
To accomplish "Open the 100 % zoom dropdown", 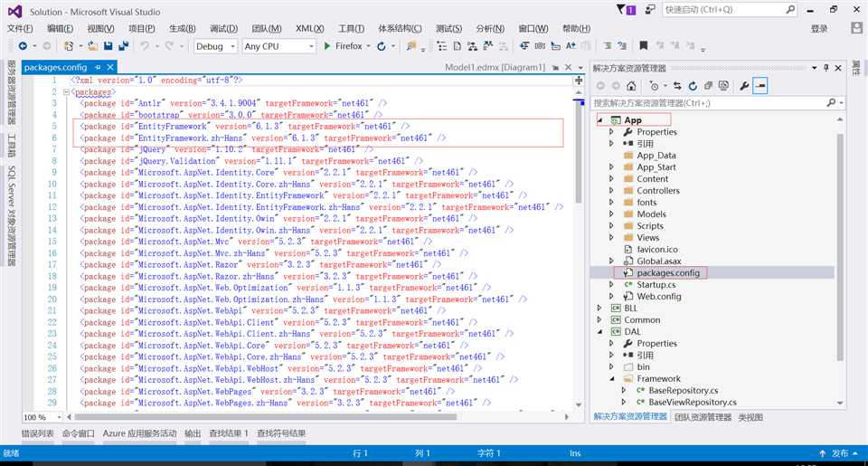I will pyautogui.click(x=59, y=417).
